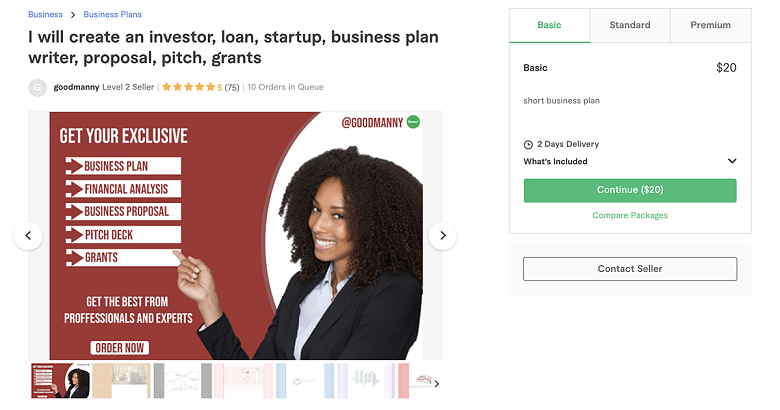This screenshot has height=410, width=780.
Task: Open the Business Plans breadcrumb link
Action: click(112, 14)
